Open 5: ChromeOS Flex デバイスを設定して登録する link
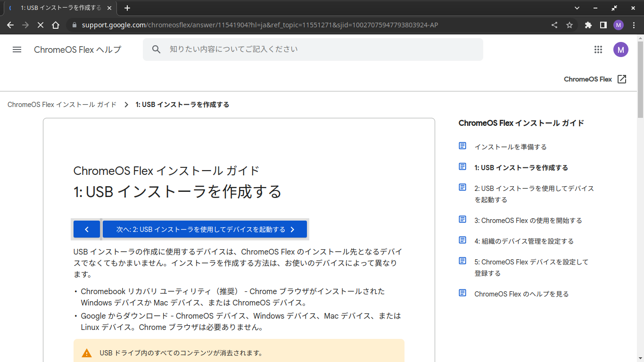 (531, 268)
